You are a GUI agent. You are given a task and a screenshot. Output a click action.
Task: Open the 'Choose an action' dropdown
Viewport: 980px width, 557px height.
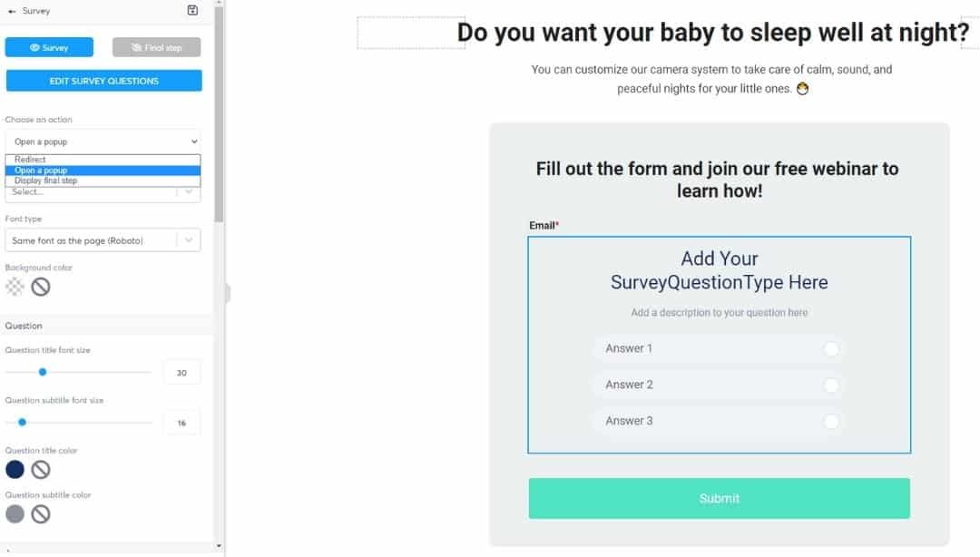(103, 141)
